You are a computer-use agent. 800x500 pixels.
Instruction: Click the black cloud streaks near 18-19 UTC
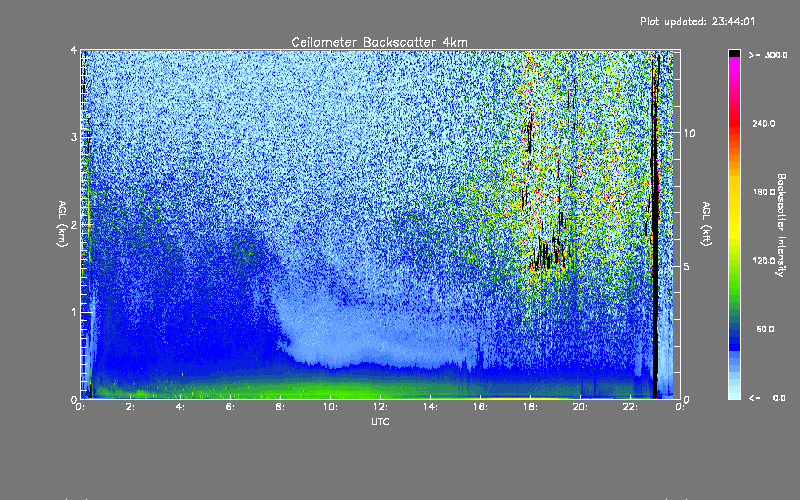(548, 253)
